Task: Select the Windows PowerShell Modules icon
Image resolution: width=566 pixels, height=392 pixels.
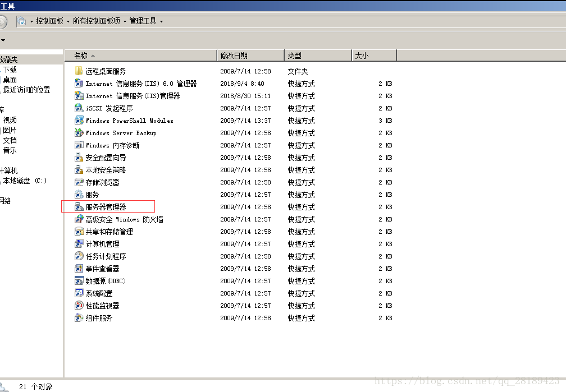Action: [x=79, y=121]
